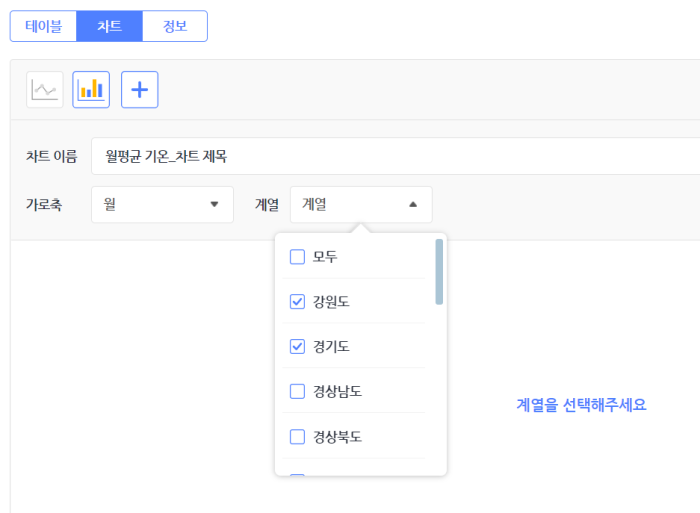Viewport: 700px width, 513px height.
Task: Check the 경상북도 checkbox
Action: (297, 437)
